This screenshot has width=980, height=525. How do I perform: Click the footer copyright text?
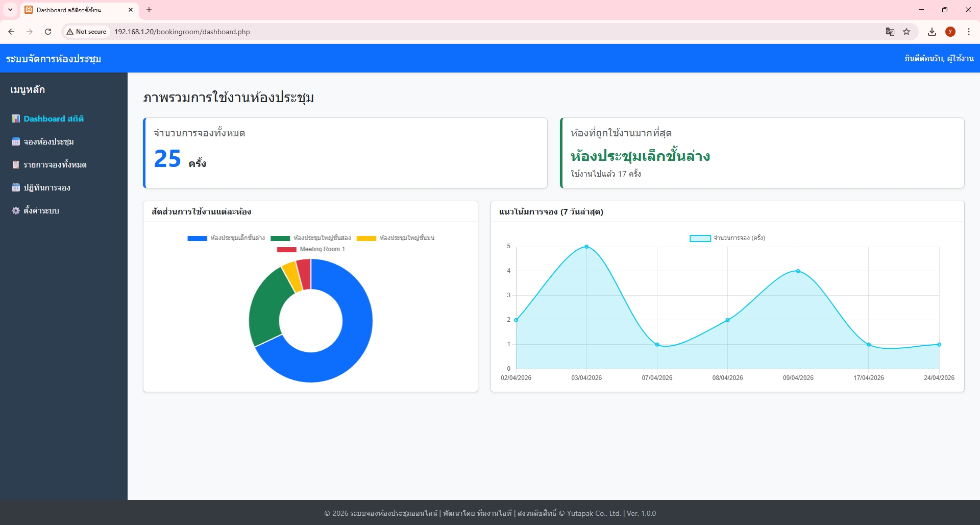click(x=490, y=513)
